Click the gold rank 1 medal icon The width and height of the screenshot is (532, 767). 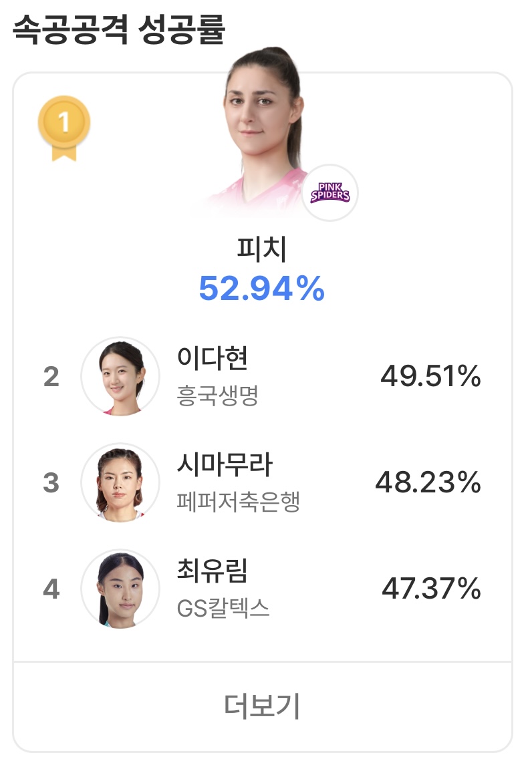[64, 126]
